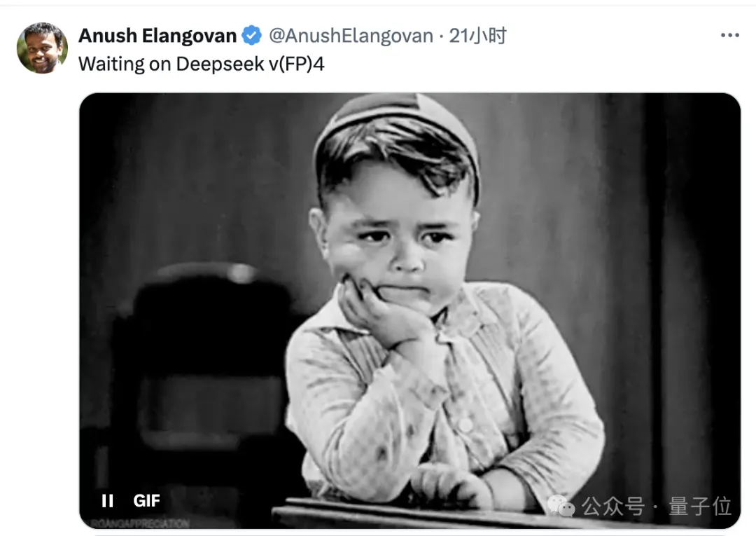The width and height of the screenshot is (756, 536).
Task: Open the @AnushElangovan handle link
Action: 351,36
